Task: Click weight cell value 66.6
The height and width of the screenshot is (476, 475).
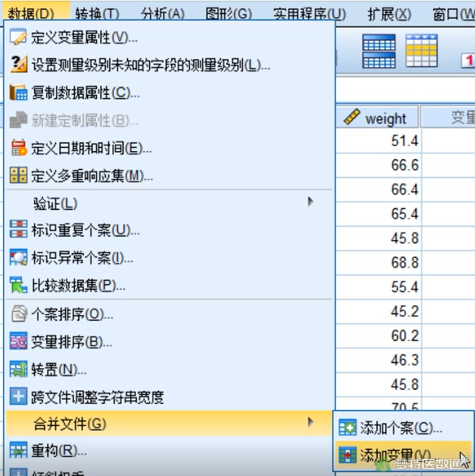Action: 405,165
